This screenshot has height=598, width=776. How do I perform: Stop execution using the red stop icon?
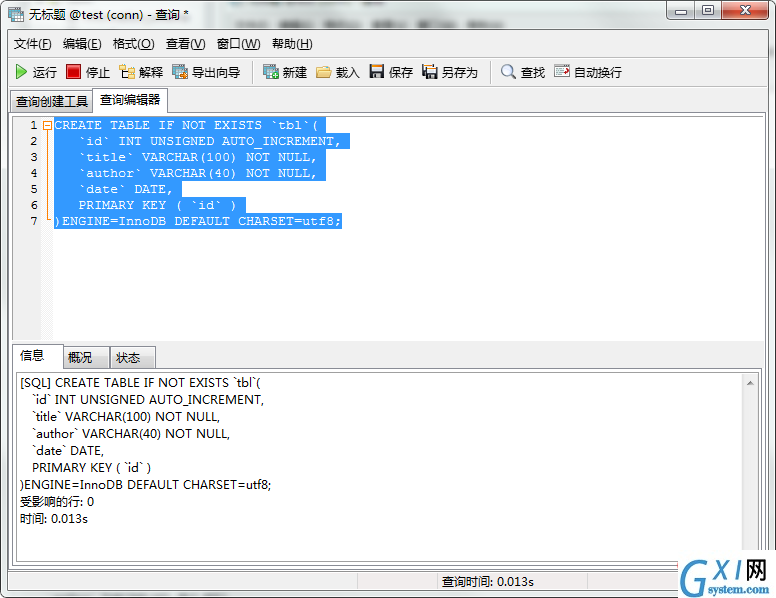(x=73, y=72)
